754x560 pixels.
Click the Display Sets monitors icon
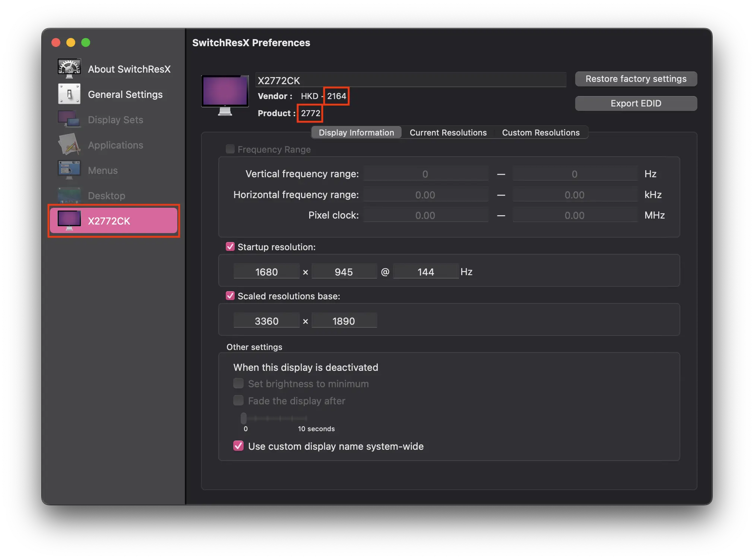coord(69,119)
